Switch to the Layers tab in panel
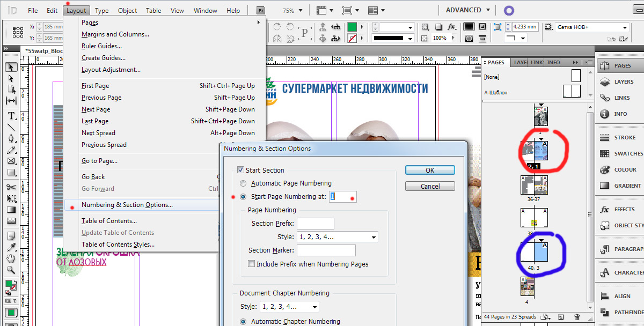Image resolution: width=644 pixels, height=326 pixels. [520, 63]
